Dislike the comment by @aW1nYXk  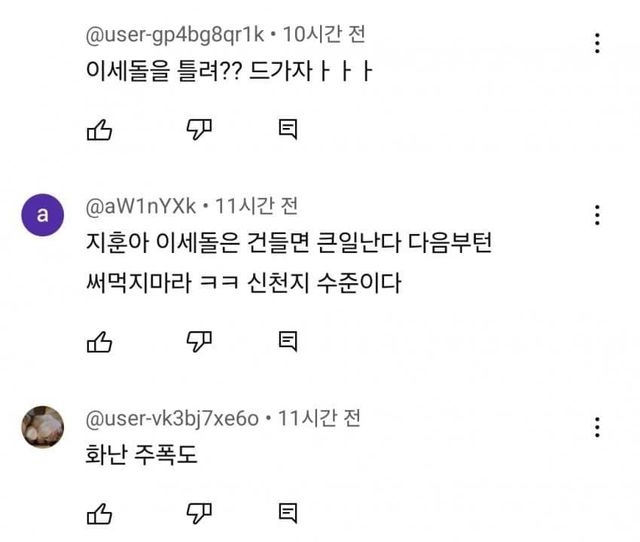pyautogui.click(x=200, y=342)
